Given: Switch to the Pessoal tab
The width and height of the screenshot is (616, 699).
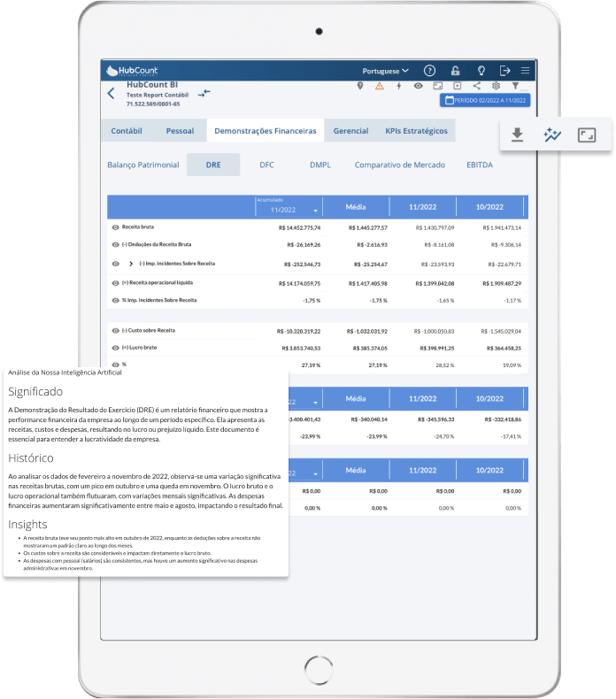Looking at the screenshot, I should click(180, 131).
